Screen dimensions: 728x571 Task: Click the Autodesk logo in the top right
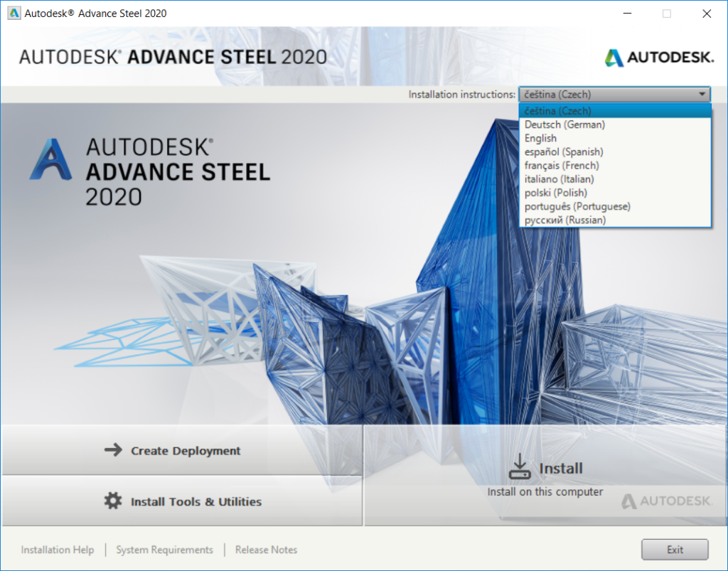[x=658, y=58]
